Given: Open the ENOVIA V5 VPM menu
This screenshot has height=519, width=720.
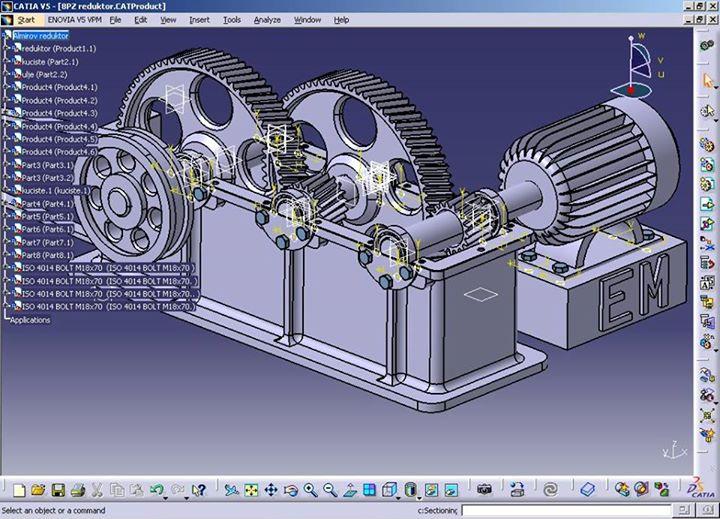Looking at the screenshot, I should pyautogui.click(x=74, y=20).
